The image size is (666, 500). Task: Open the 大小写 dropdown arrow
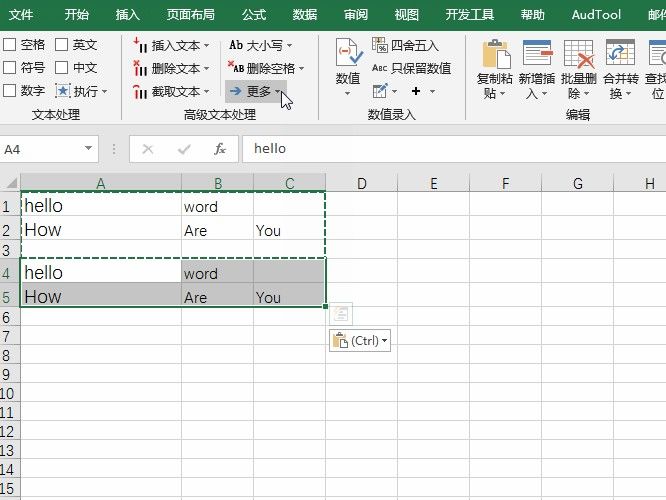tap(289, 45)
